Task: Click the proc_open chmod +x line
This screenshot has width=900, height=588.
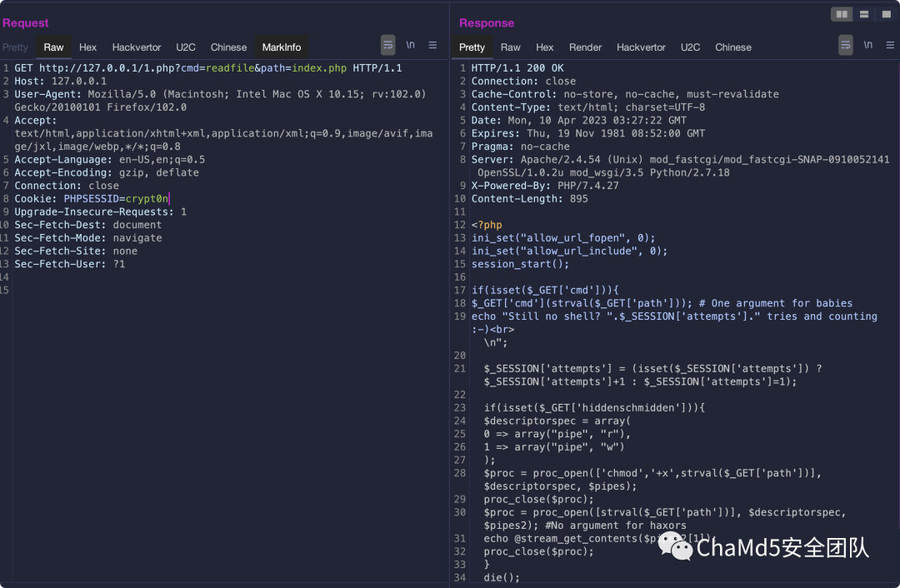Action: point(652,480)
